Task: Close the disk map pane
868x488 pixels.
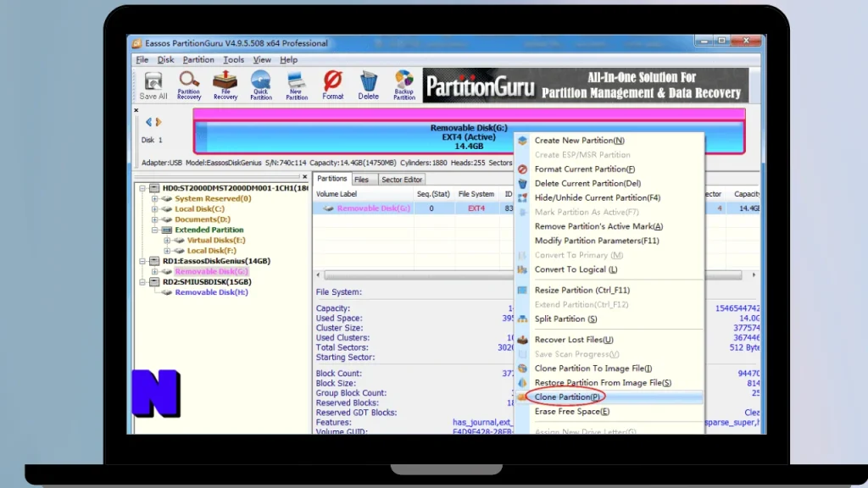Action: pos(136,110)
